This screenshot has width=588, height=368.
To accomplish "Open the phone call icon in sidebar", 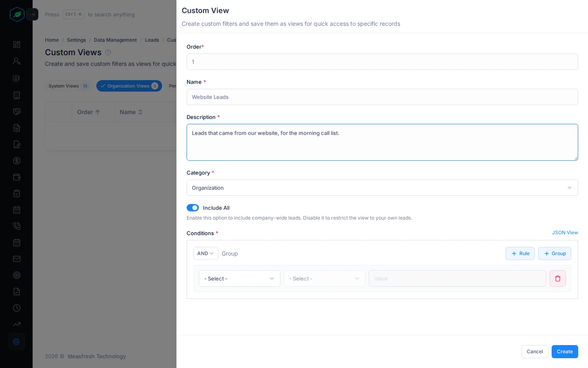I will point(17,226).
